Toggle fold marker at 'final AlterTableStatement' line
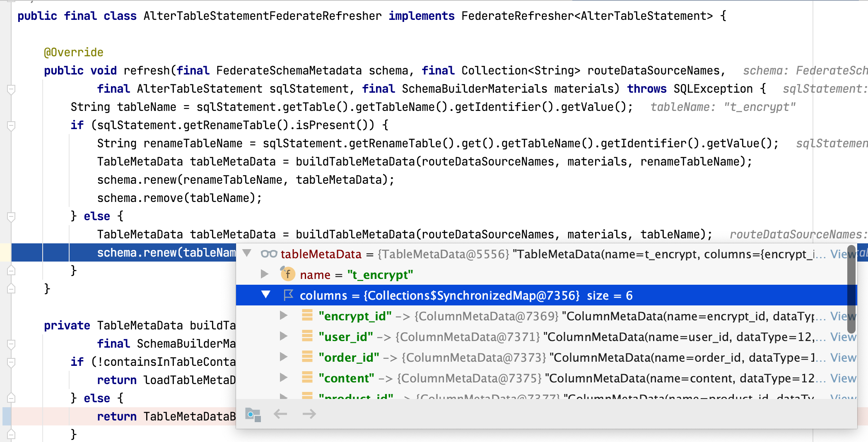Viewport: 868px width, 442px height. (11, 89)
